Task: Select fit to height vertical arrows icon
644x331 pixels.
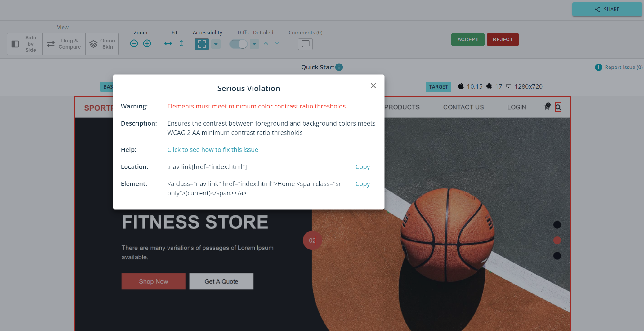Action: pos(181,44)
